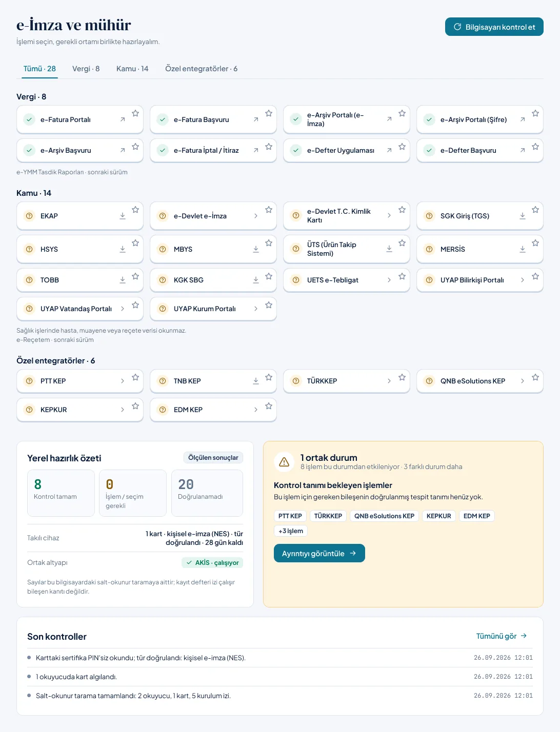The height and width of the screenshot is (732, 560).
Task: Open UYAP Vatandaş Portalı chevron
Action: (123, 309)
